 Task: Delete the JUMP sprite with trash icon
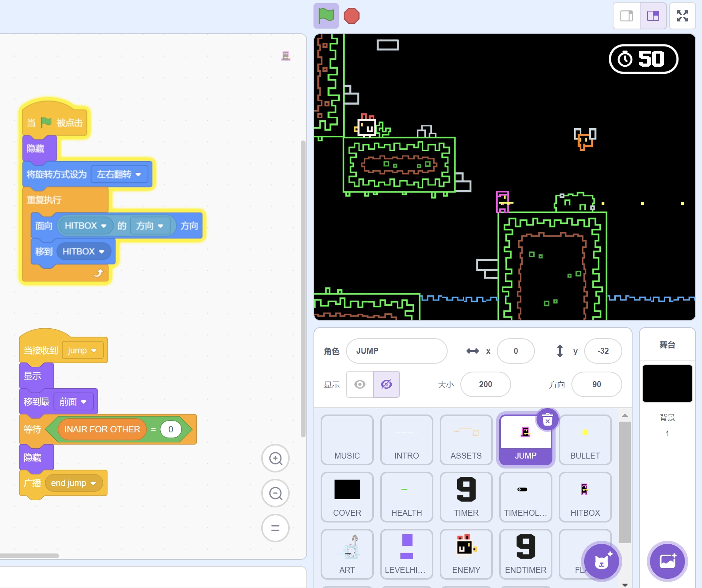548,419
